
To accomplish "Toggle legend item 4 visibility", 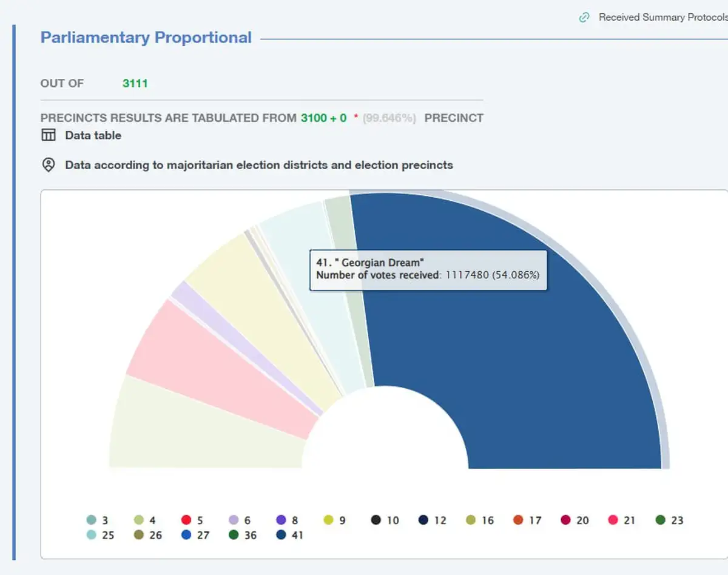I will pos(146,520).
